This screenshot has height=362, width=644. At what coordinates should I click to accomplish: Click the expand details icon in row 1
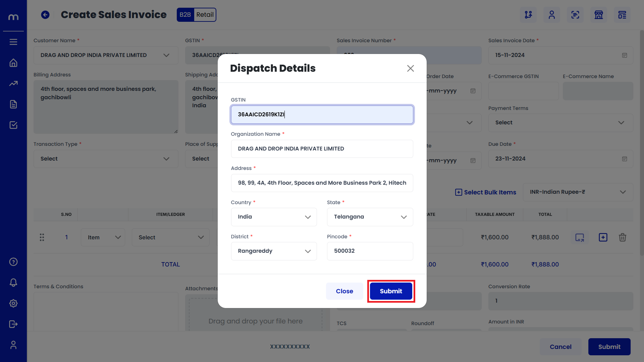(x=580, y=237)
